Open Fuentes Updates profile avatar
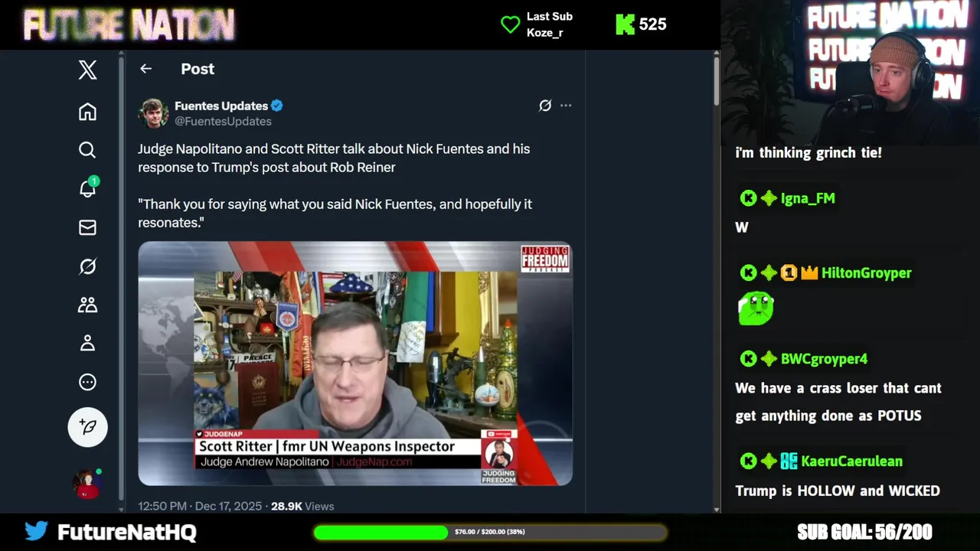This screenshot has height=551, width=980. (153, 113)
